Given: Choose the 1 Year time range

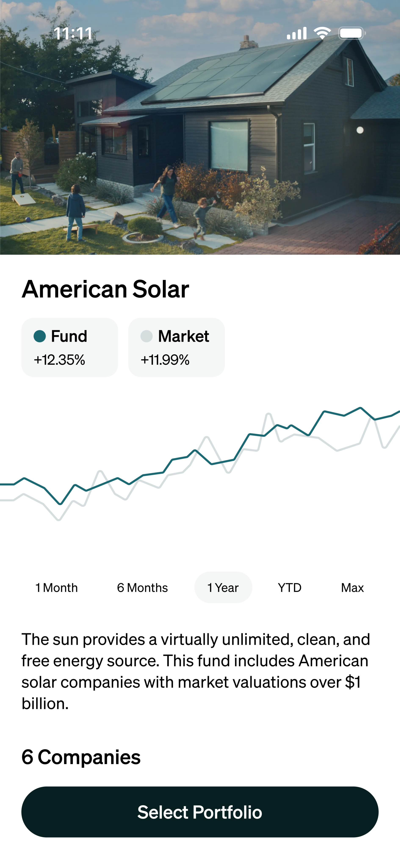Looking at the screenshot, I should 223,588.
